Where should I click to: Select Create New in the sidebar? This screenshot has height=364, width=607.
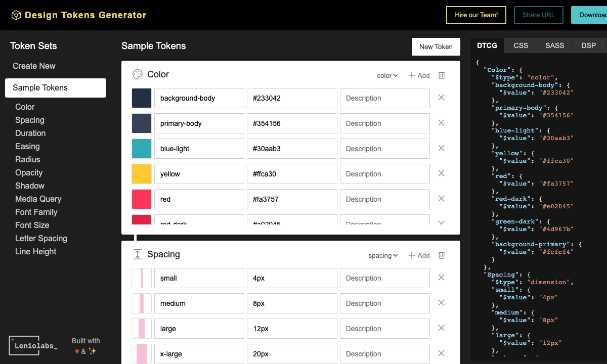coord(34,66)
